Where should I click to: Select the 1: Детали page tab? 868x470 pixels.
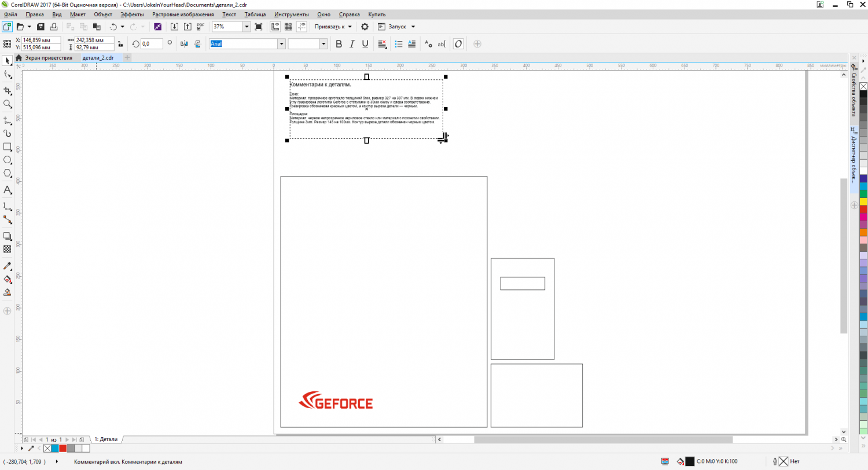106,439
